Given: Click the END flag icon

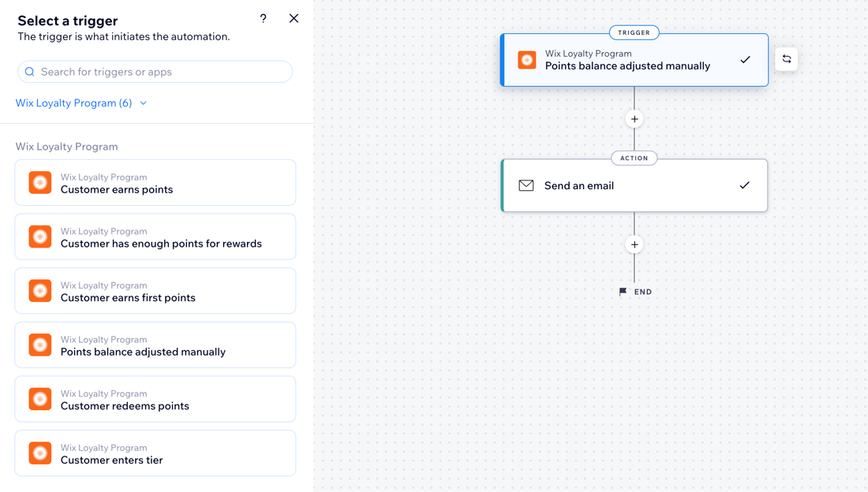Looking at the screenshot, I should [x=623, y=292].
